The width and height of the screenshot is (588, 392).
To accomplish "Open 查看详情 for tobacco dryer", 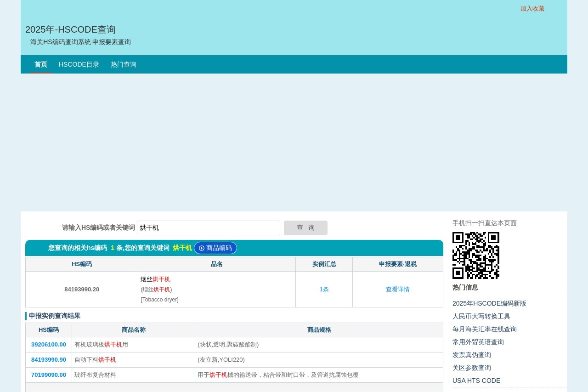I will 397,290.
